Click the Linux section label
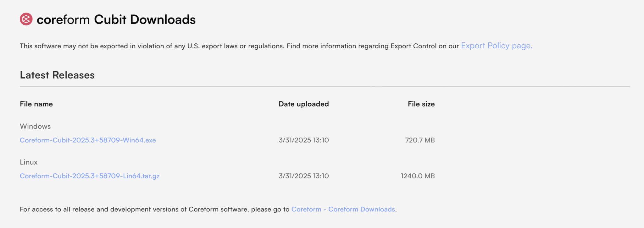Image resolution: width=644 pixels, height=228 pixels. [x=29, y=162]
